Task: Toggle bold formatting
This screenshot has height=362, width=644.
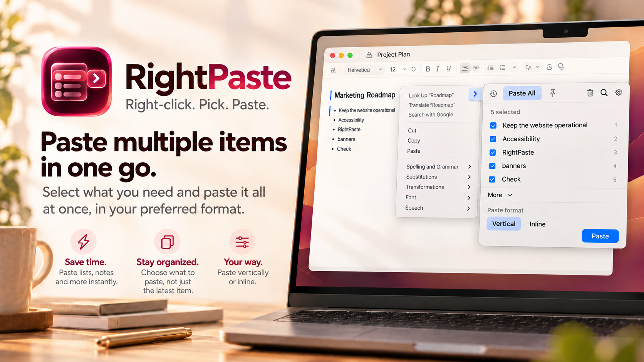Action: 428,69
